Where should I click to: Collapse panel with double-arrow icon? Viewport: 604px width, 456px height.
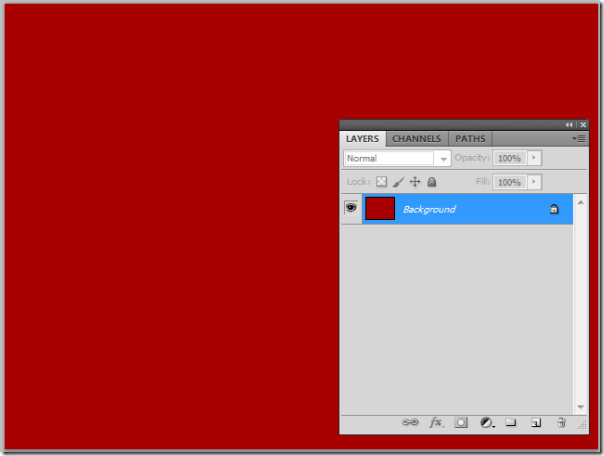569,125
